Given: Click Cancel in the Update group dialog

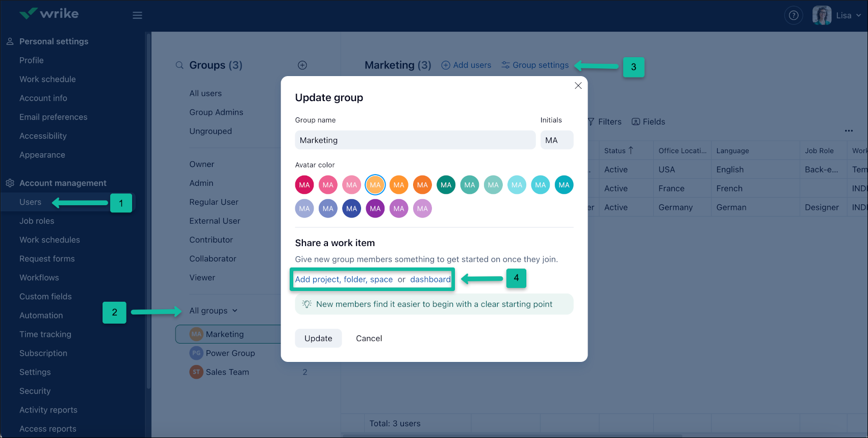Looking at the screenshot, I should (x=369, y=338).
